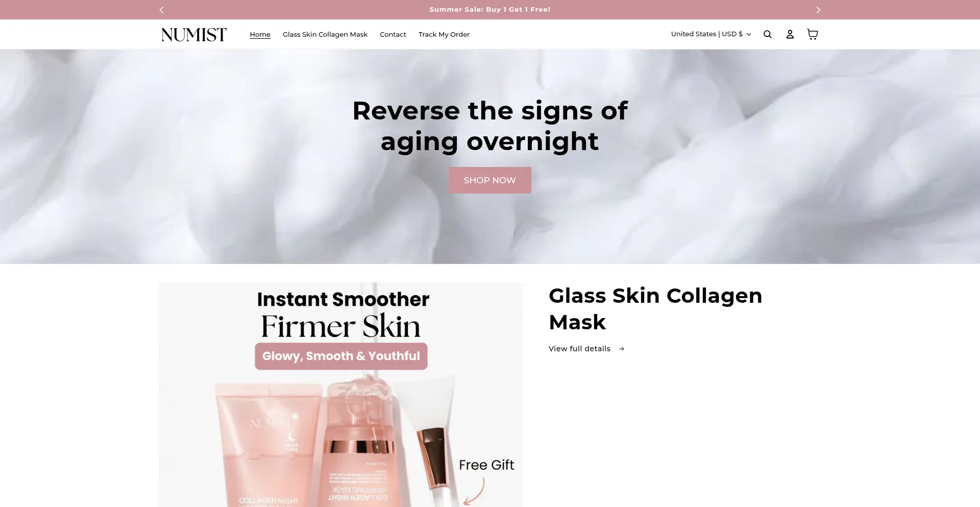Click the collagen mask product image
The width and height of the screenshot is (980, 507).
tap(340, 395)
